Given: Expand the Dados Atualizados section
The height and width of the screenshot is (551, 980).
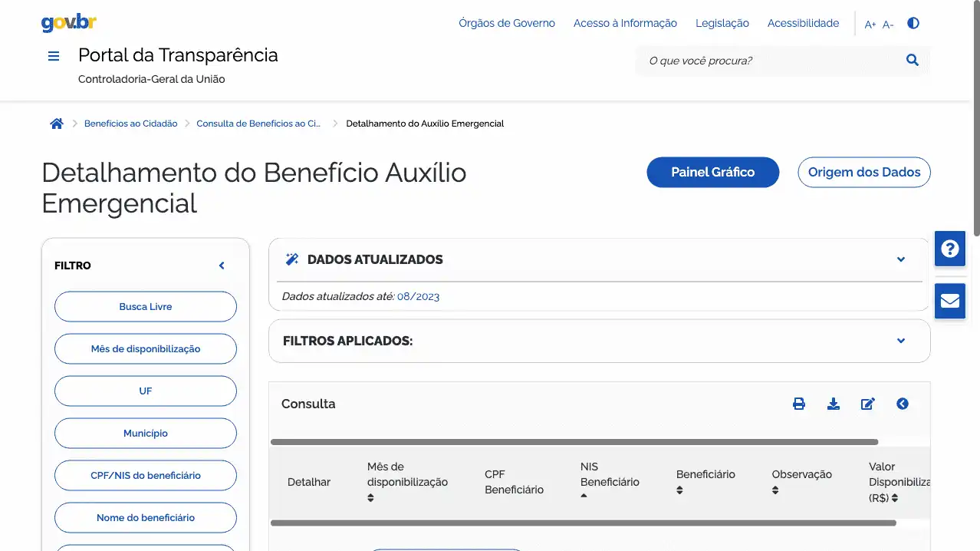Looking at the screenshot, I should [901, 259].
